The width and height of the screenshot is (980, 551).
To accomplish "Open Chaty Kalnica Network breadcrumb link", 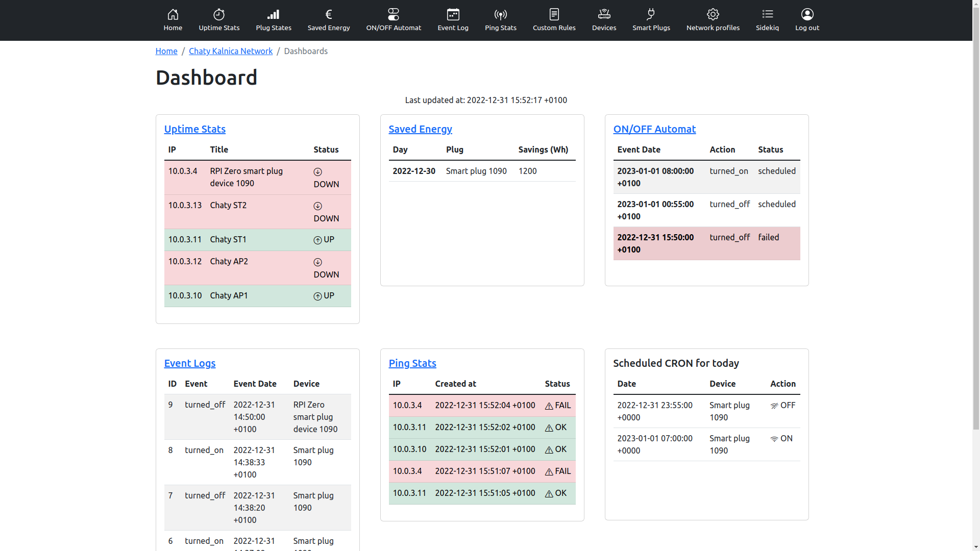I will coord(231,51).
